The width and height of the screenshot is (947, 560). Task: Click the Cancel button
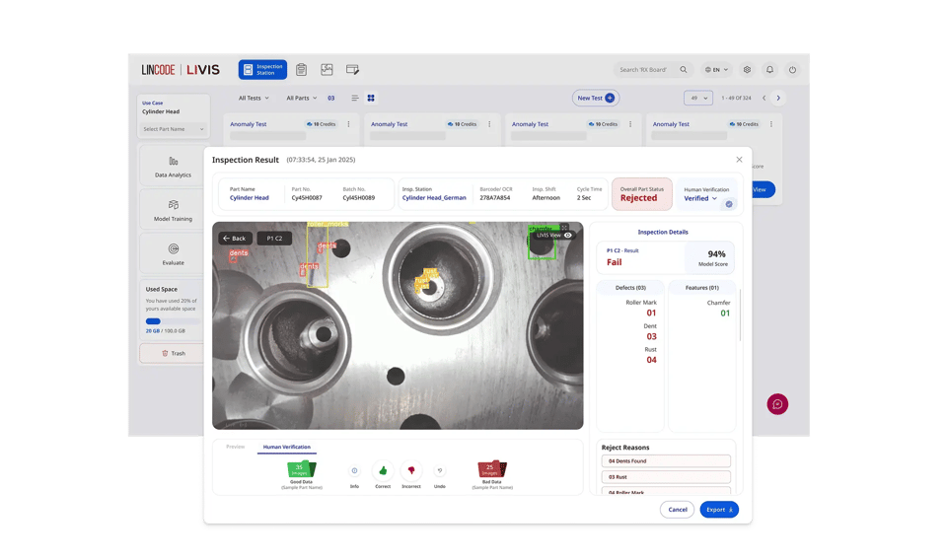(678, 510)
